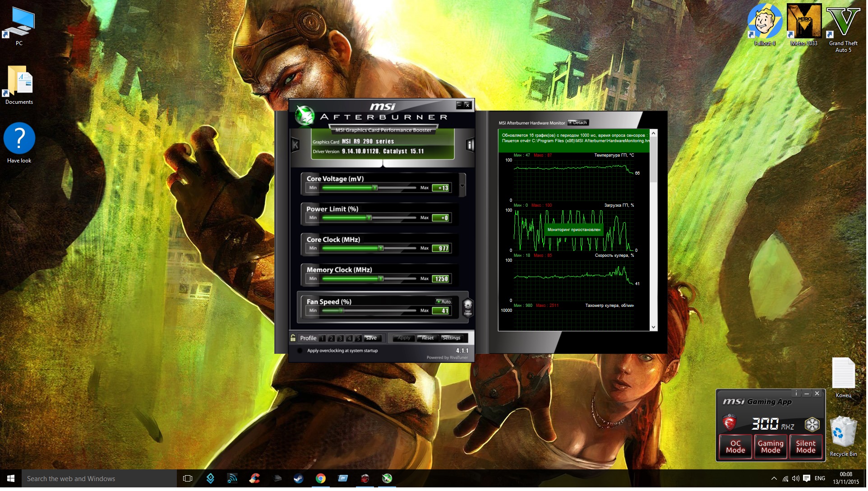Select profile slot 2

(332, 338)
